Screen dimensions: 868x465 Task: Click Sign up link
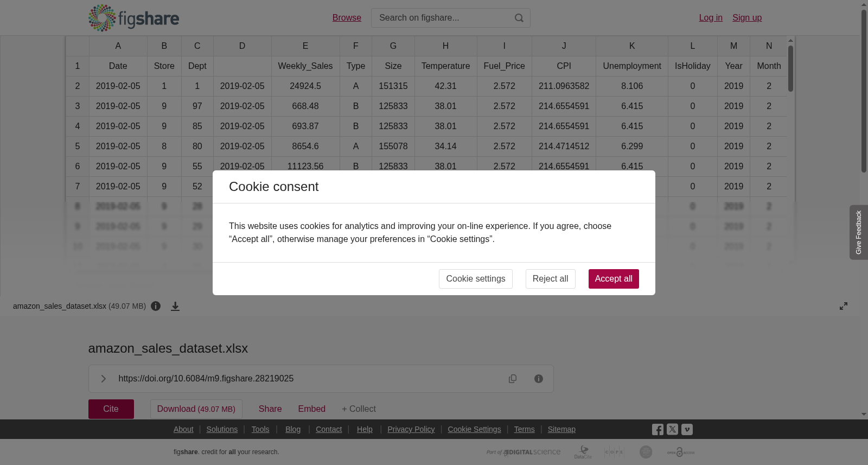point(747,18)
